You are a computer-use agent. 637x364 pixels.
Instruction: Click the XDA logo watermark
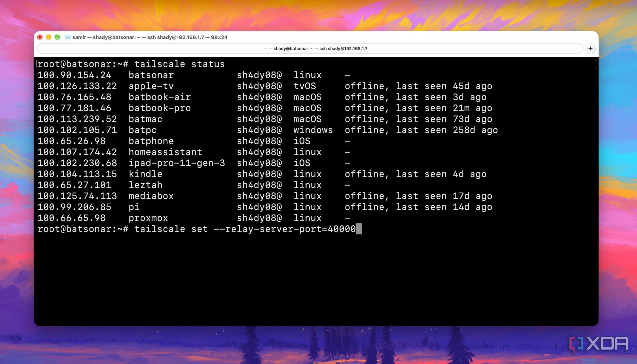tap(598, 344)
